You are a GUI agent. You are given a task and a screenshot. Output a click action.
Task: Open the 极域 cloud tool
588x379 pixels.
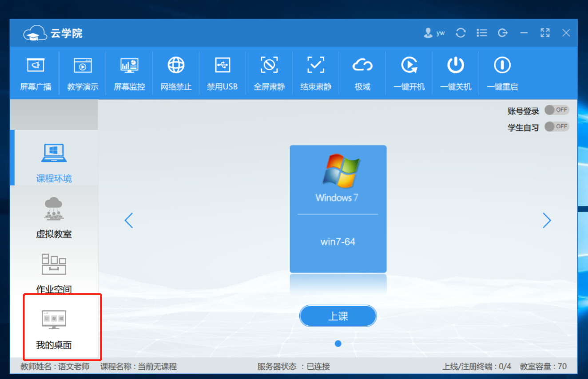(x=362, y=73)
